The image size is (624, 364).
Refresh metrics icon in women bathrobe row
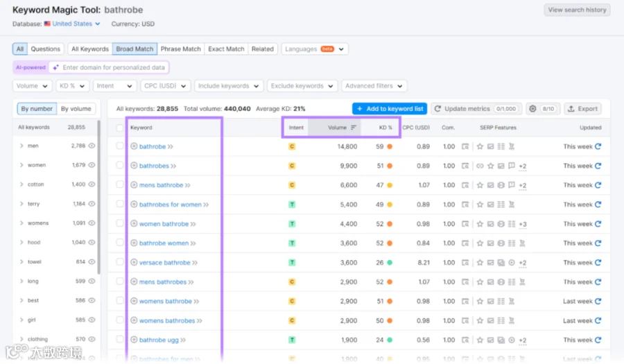[598, 223]
